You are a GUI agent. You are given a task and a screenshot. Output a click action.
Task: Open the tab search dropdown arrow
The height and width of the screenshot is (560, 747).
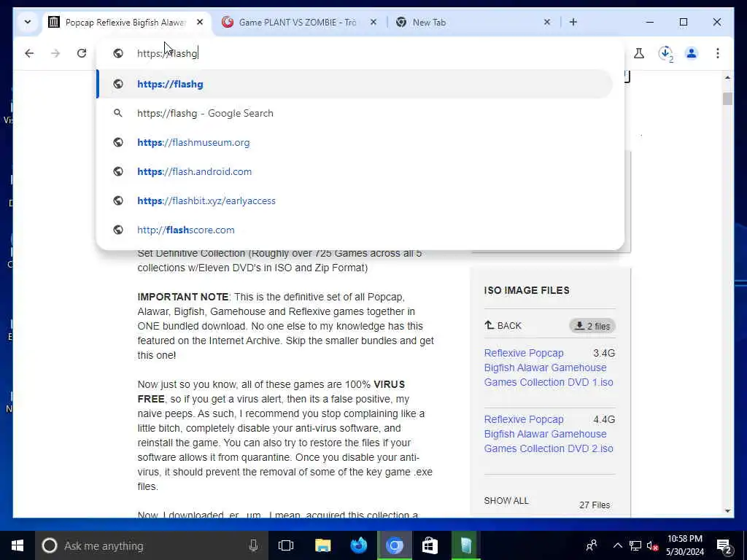[28, 22]
